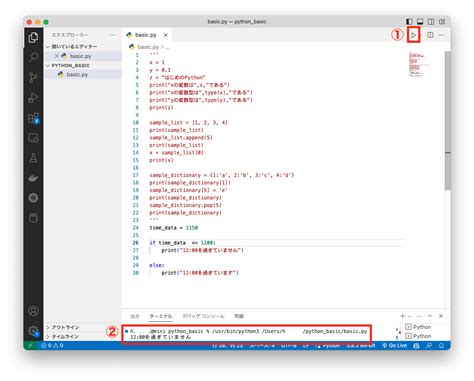Place cursor on line 26 if statement

pos(182,243)
